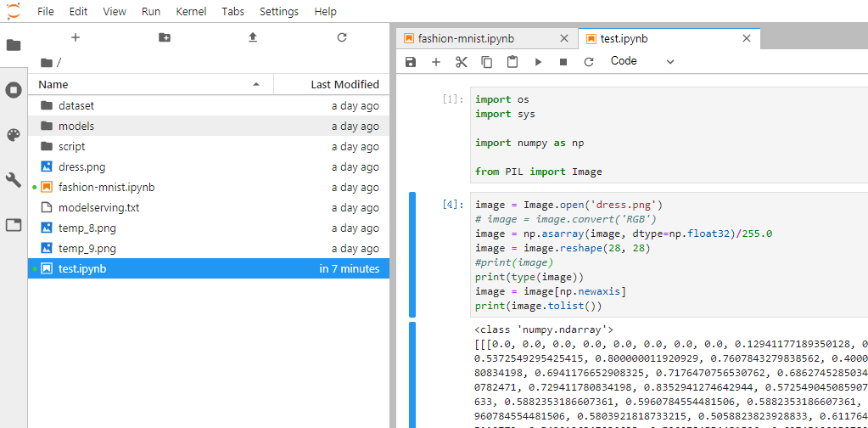
Task: Select the script folder
Action: pos(209,146)
